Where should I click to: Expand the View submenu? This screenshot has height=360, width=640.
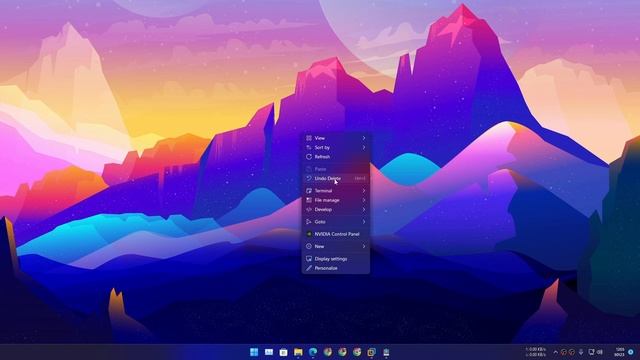tap(336, 138)
